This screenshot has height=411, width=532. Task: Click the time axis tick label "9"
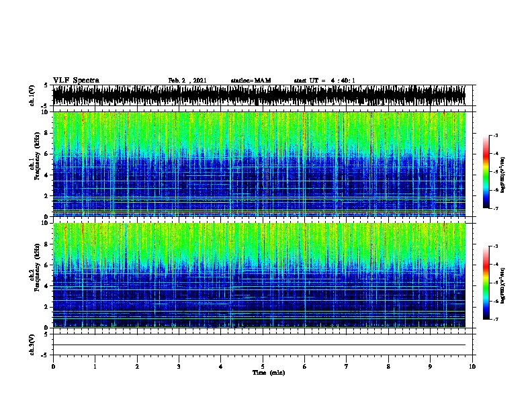point(430,367)
